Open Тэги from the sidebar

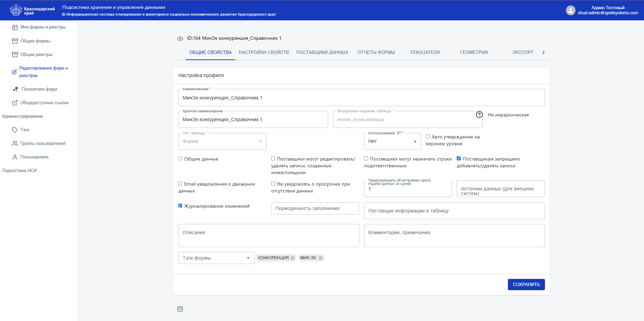coord(25,130)
